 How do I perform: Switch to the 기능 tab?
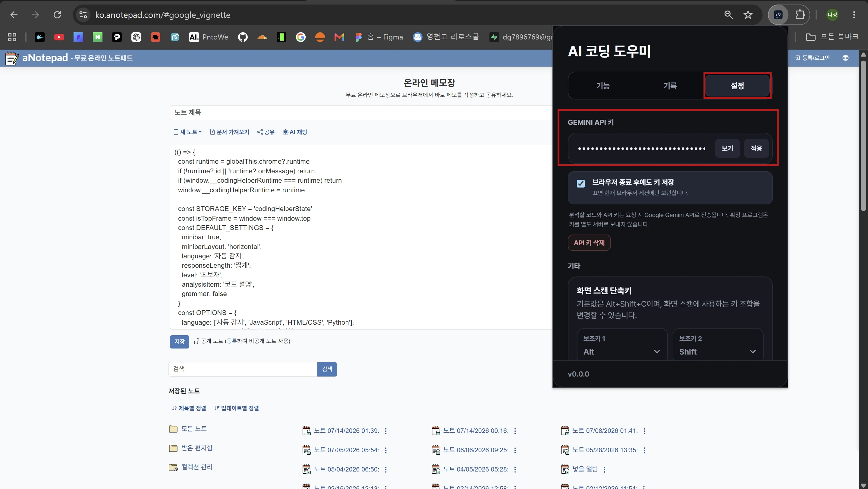coord(603,86)
